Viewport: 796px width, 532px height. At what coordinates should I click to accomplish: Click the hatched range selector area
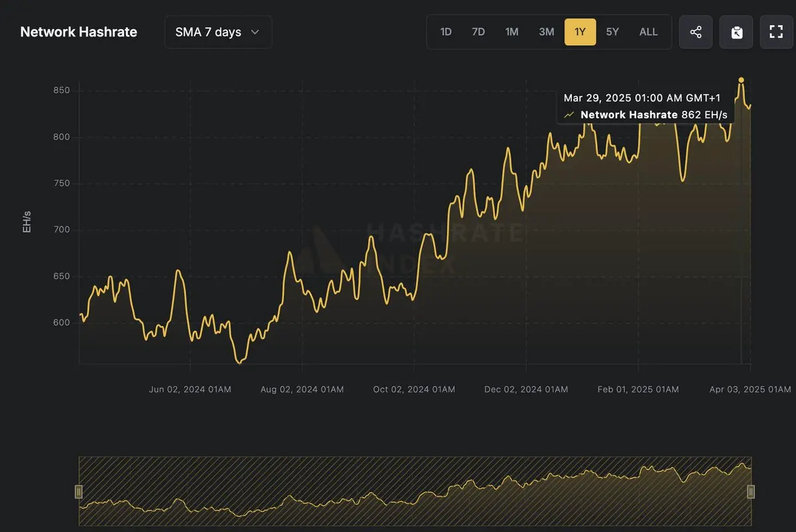click(x=415, y=492)
